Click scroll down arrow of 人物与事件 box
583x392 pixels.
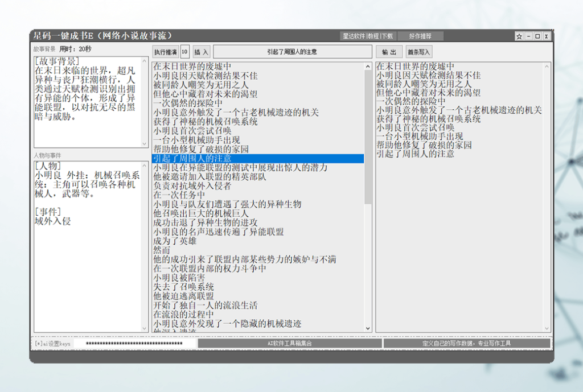pyautogui.click(x=145, y=328)
